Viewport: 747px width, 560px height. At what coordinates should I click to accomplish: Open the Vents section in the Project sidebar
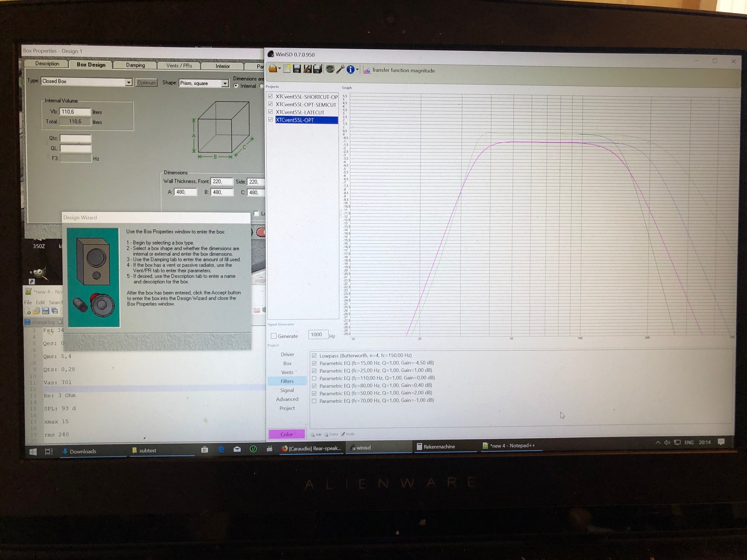(287, 372)
